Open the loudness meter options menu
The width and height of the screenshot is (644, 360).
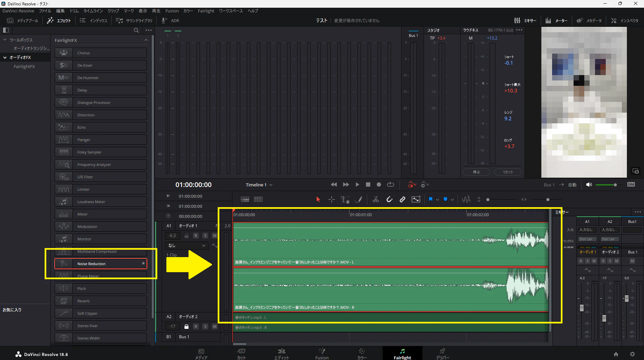coord(519,30)
